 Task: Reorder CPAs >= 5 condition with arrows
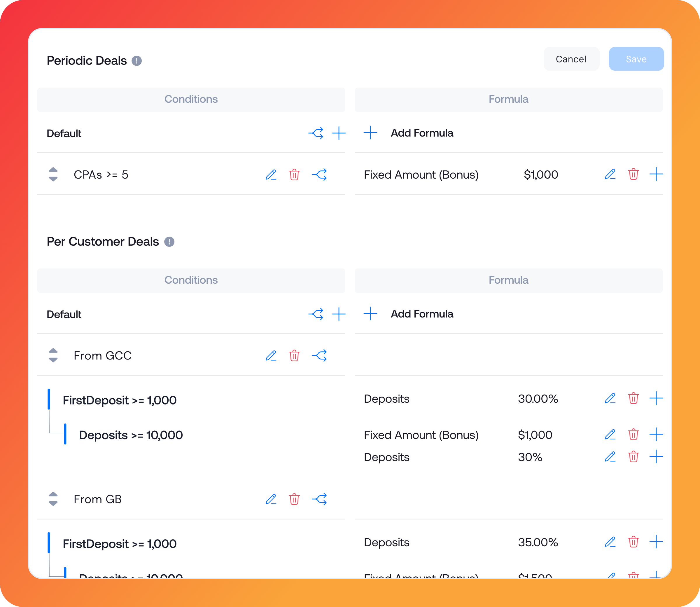coord(53,175)
